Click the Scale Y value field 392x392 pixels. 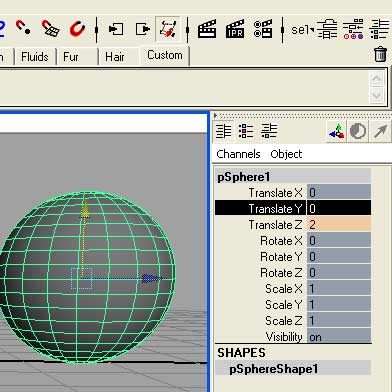pyautogui.click(x=339, y=304)
